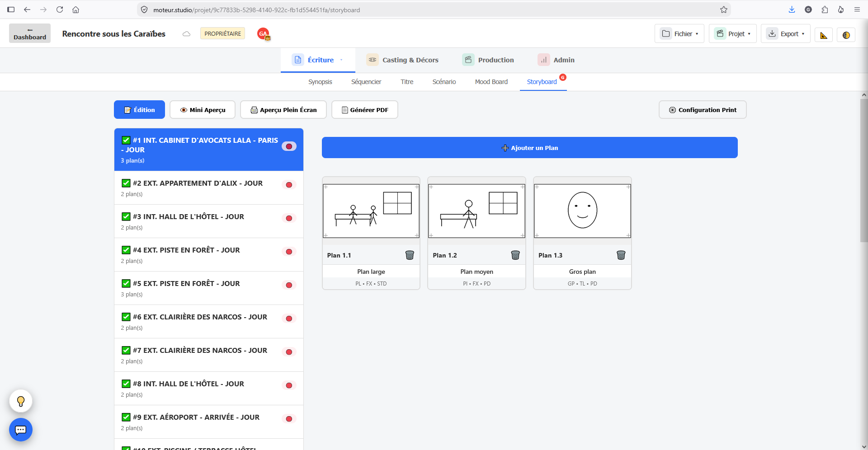Viewport: 868px width, 450px height.
Task: Open the Mood Board sub-tab
Action: tap(491, 82)
